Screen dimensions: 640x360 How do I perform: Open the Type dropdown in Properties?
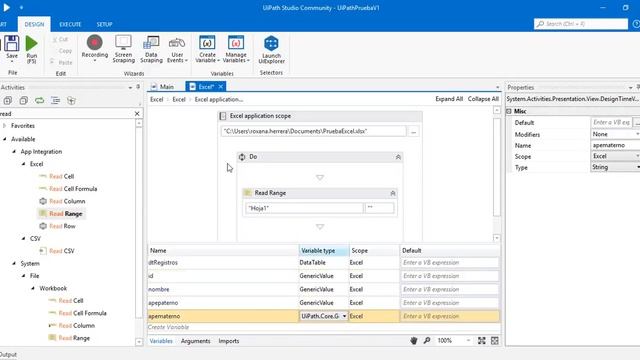click(x=638, y=167)
